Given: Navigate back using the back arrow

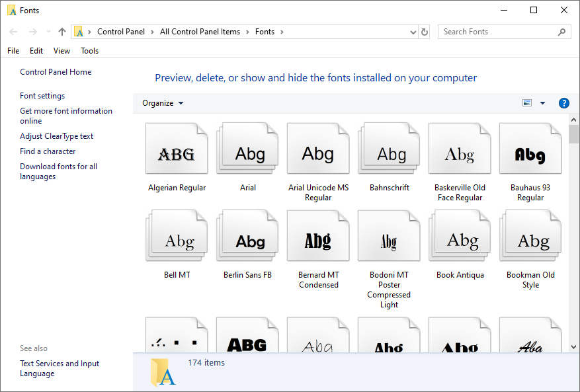Looking at the screenshot, I should pos(13,31).
